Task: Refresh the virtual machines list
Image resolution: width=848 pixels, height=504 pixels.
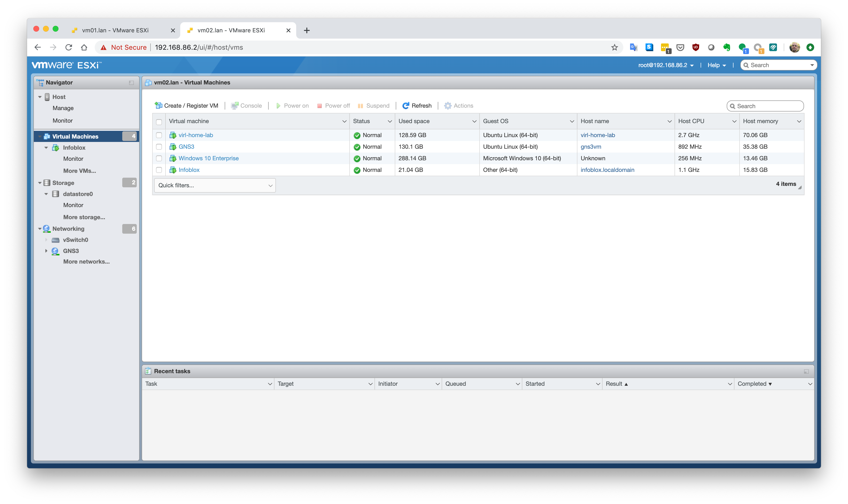Action: coord(417,106)
